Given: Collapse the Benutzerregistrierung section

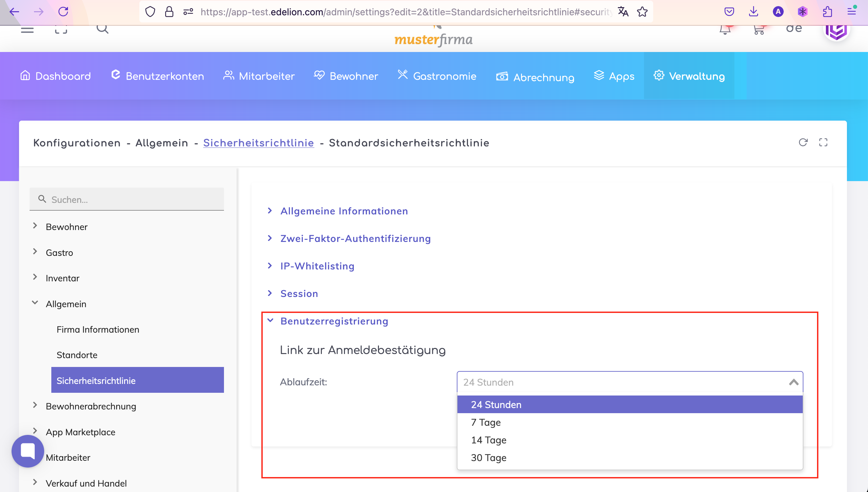Looking at the screenshot, I should (x=334, y=321).
